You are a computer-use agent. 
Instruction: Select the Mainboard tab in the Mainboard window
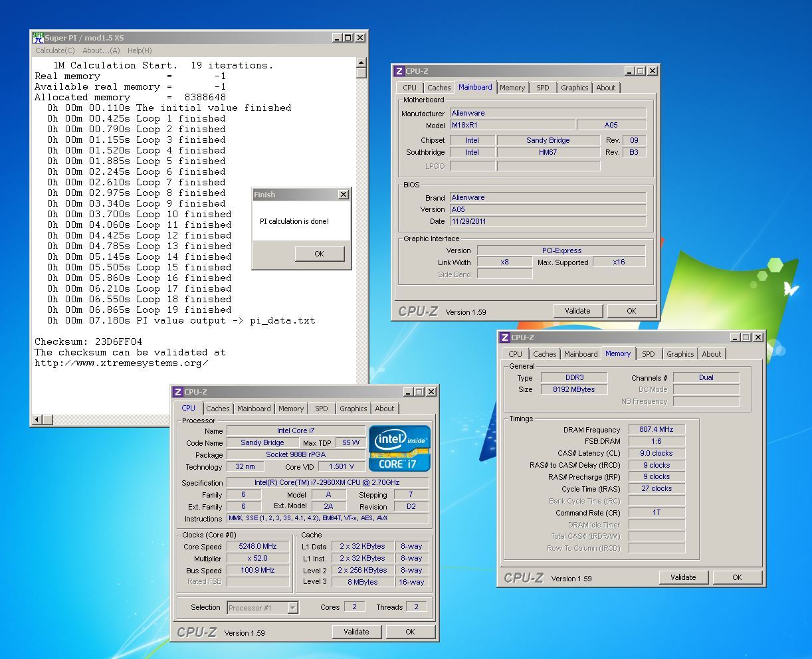pos(475,87)
